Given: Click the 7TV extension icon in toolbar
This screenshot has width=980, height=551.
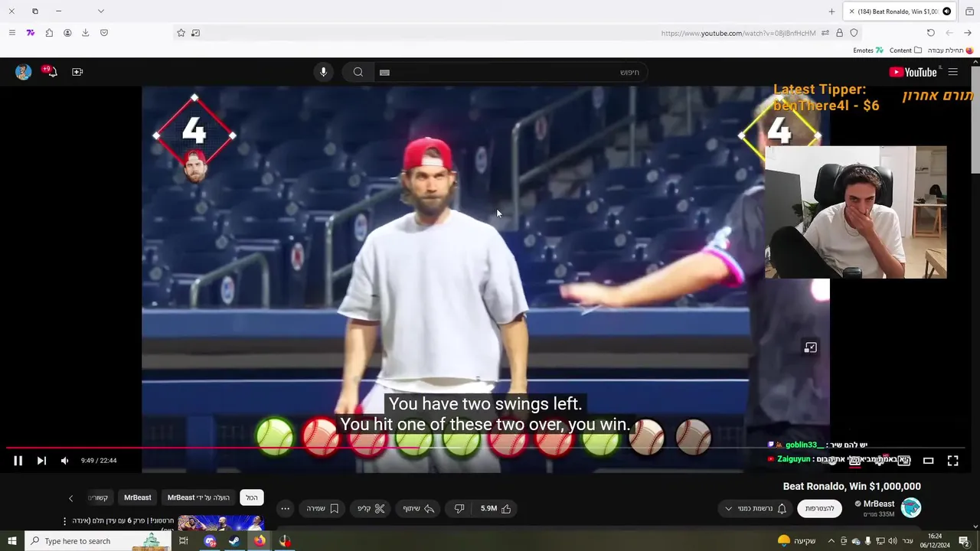Looking at the screenshot, I should 31,33.
